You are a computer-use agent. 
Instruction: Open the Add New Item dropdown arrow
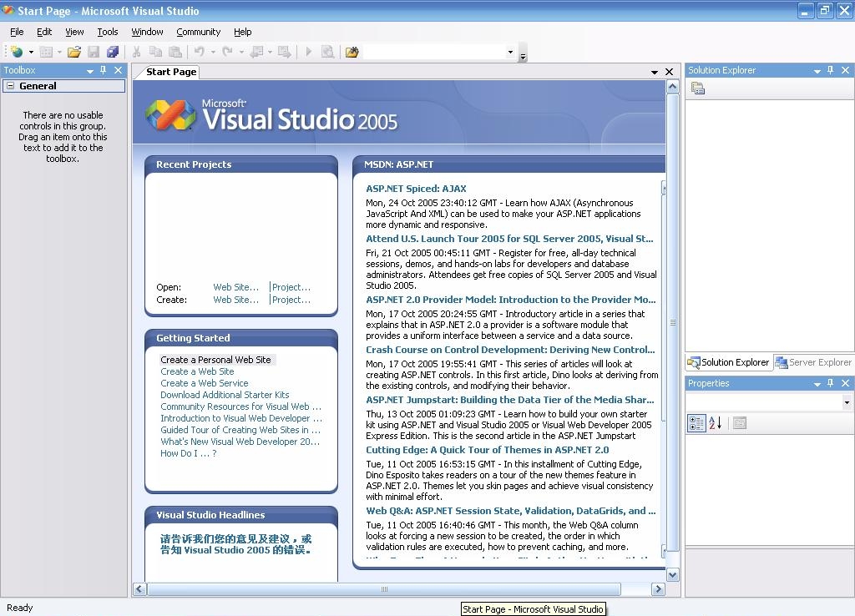tap(59, 53)
